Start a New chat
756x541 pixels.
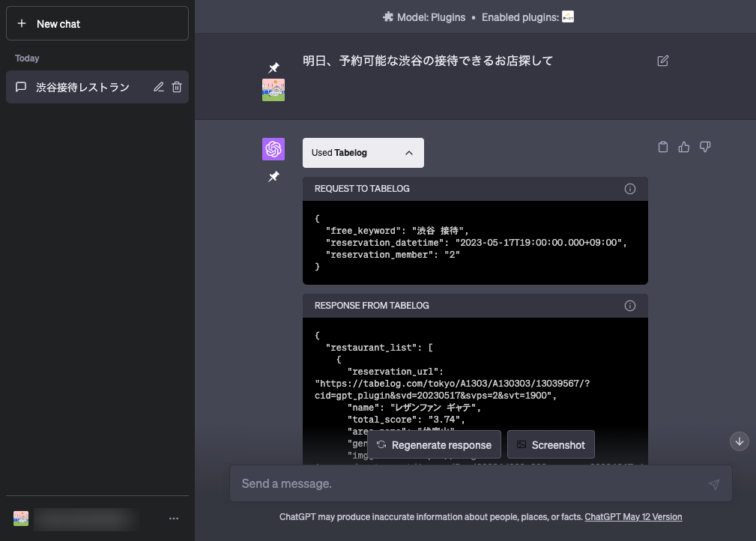click(97, 24)
